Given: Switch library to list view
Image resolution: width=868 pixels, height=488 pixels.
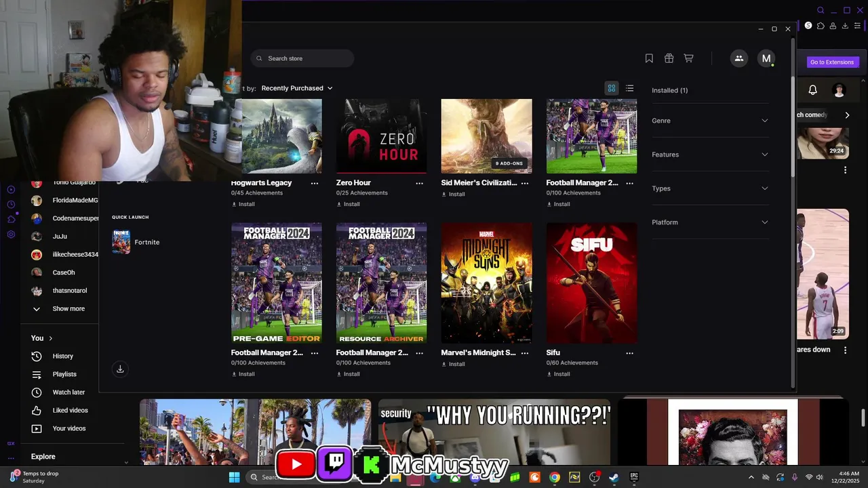Looking at the screenshot, I should (629, 88).
